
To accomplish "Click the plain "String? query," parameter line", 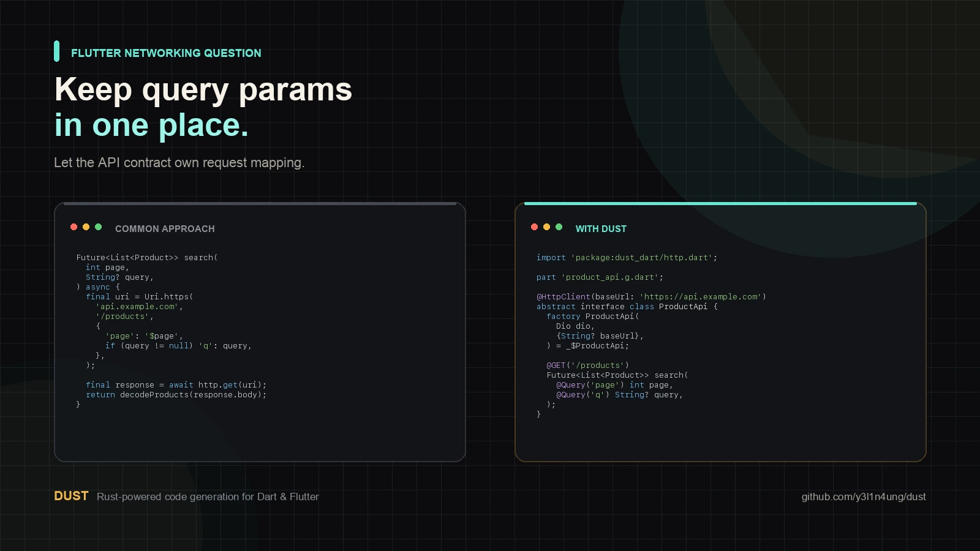I will coord(119,277).
